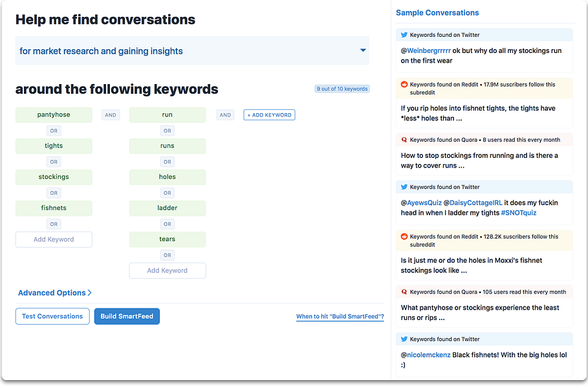Select the runs keyword chip
The height and width of the screenshot is (388, 588).
tap(168, 146)
